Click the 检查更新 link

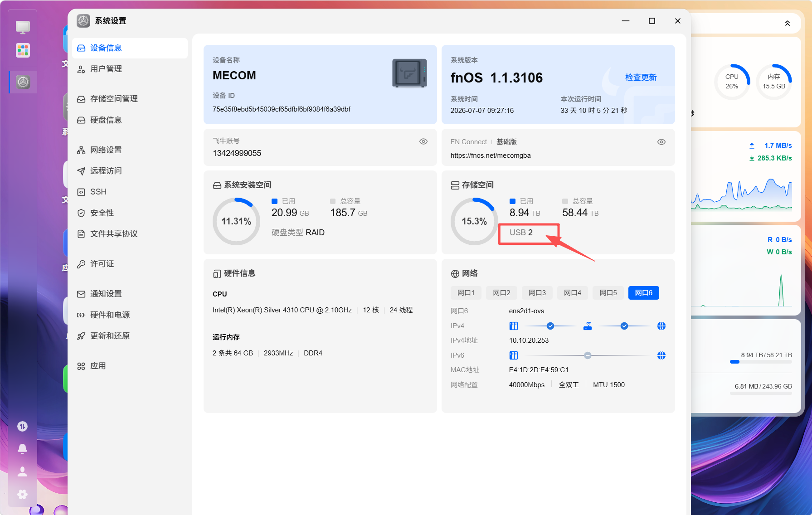coord(641,78)
